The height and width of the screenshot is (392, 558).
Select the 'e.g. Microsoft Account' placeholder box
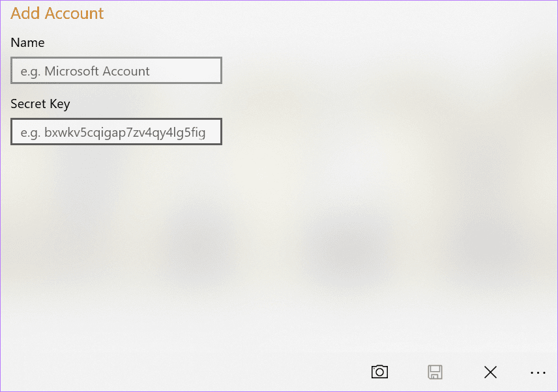(117, 70)
